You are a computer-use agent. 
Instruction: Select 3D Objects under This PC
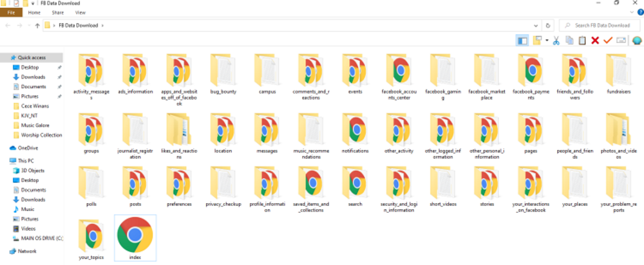(x=32, y=170)
